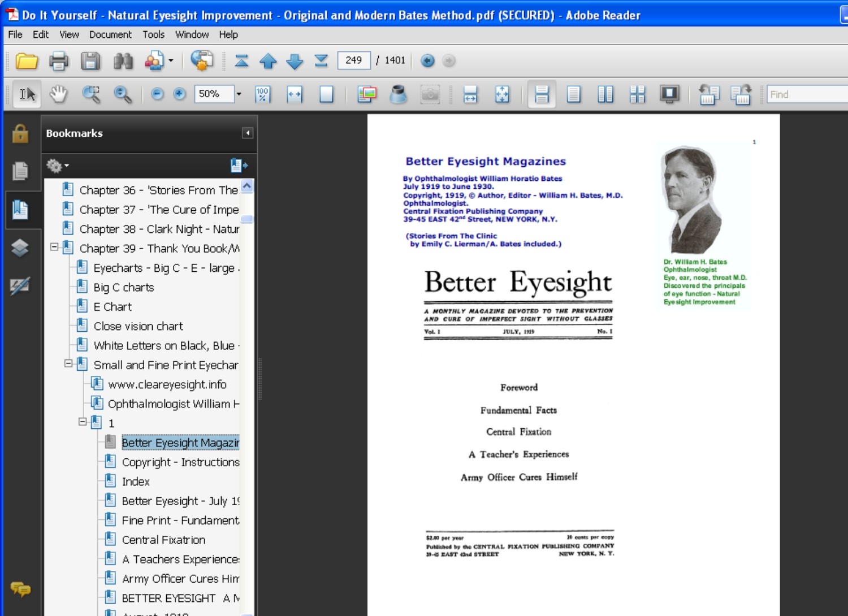Click the page number field
Screen dimensions: 848x616
[354, 60]
